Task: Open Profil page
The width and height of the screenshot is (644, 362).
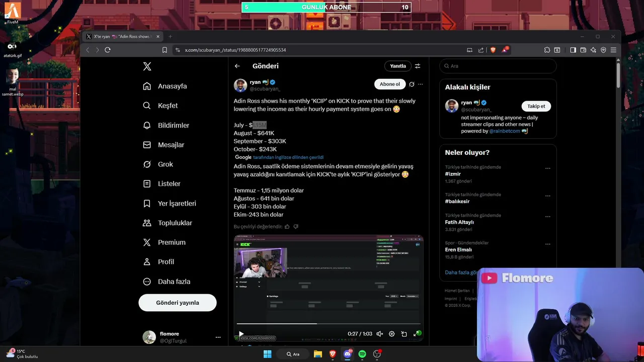Action: [158, 262]
